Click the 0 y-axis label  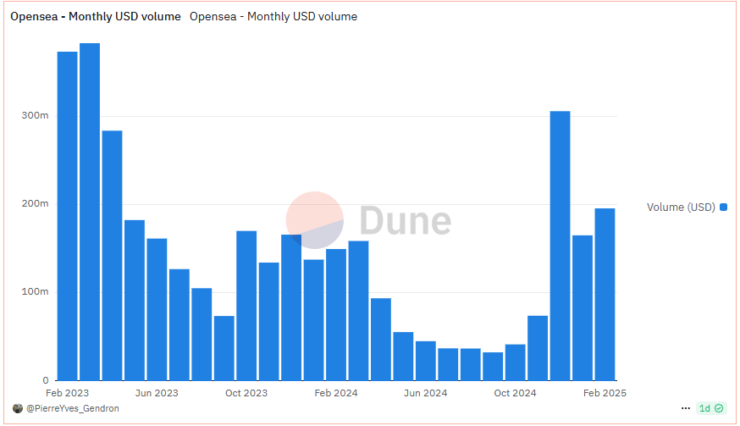click(45, 380)
